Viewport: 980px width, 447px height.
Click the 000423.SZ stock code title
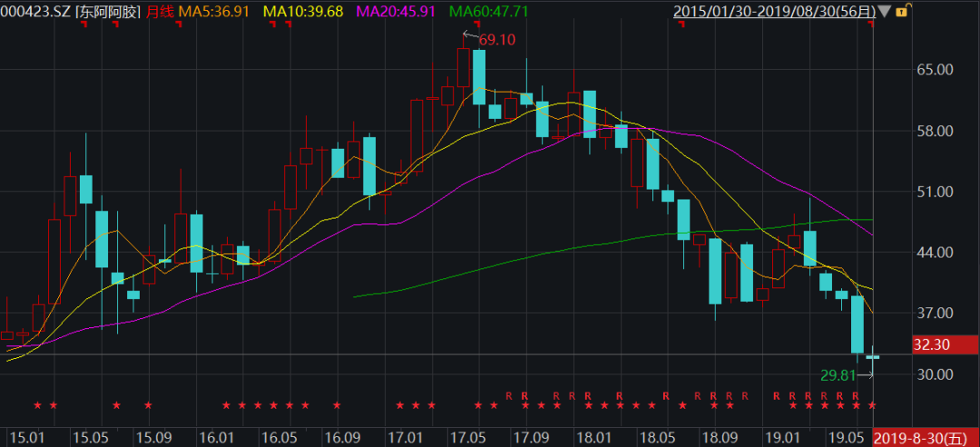pos(35,12)
